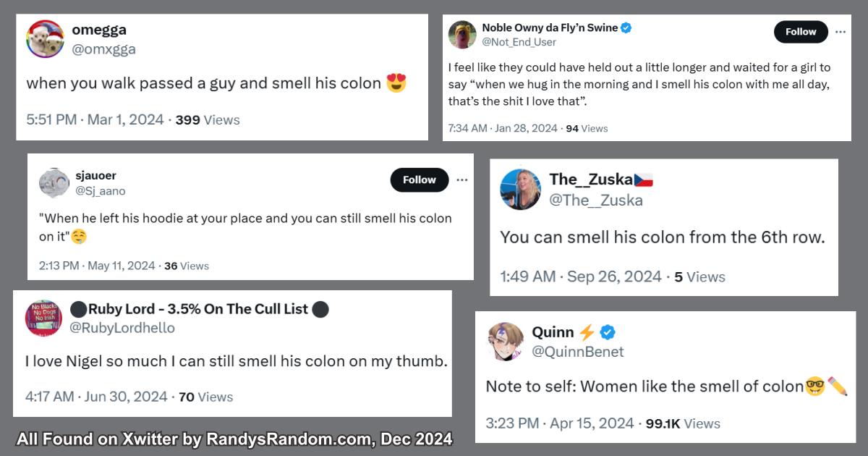
Task: Open Noble Owny da Fly'n Swine's avatar
Action: pyautogui.click(x=462, y=35)
